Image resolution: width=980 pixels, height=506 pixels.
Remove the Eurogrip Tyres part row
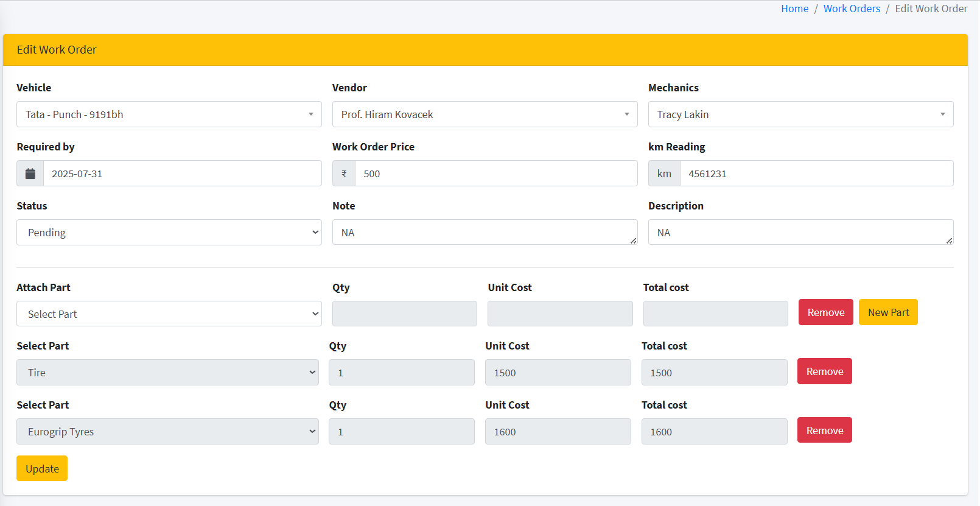(x=824, y=430)
